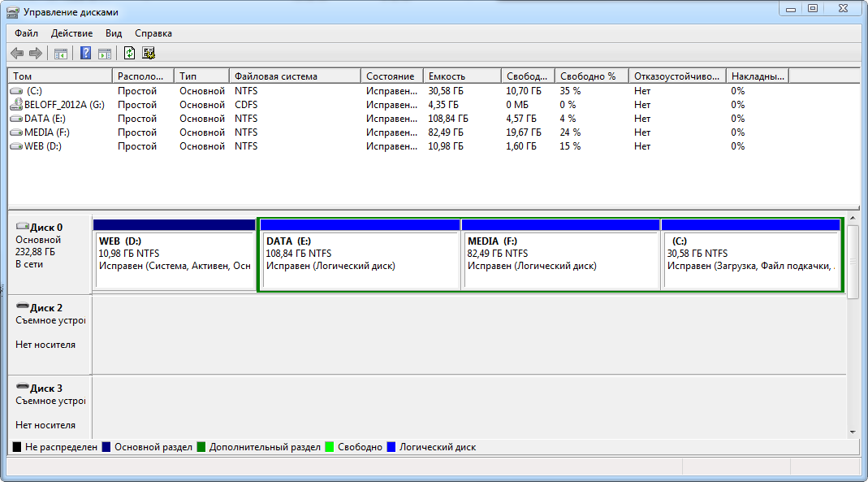Select the WEB (D:) volume row
Image resolution: width=868 pixels, height=482 pixels.
click(x=399, y=146)
